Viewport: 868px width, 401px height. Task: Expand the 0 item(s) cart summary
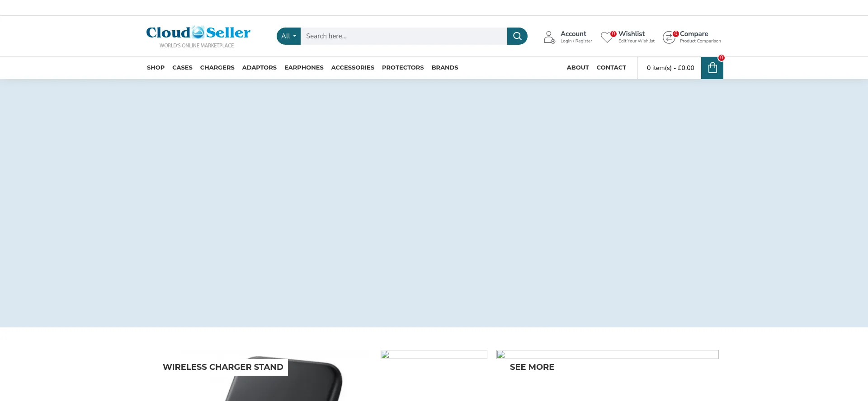[670, 68]
